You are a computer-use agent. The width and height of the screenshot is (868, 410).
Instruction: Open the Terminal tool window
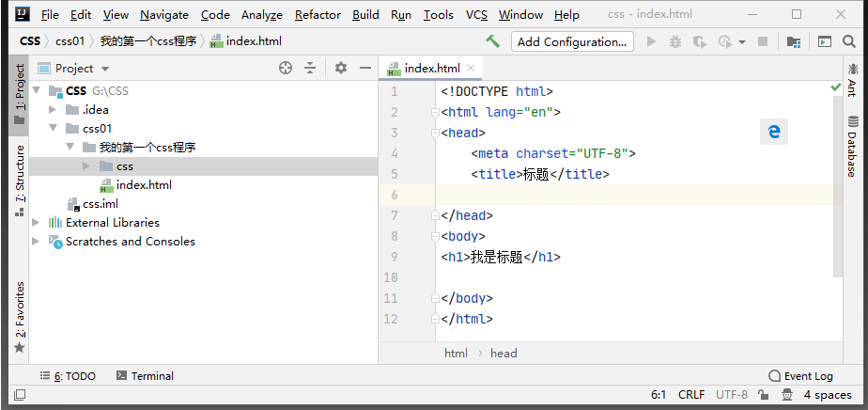click(x=145, y=375)
